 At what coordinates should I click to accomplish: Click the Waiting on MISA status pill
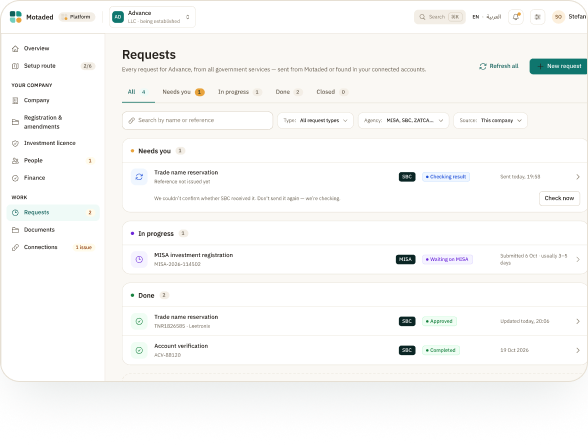pos(447,259)
